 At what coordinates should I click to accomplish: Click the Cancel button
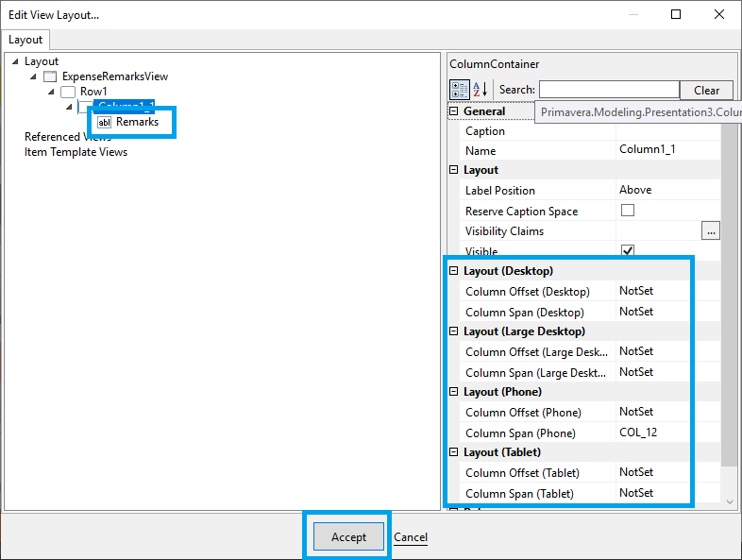coord(411,537)
